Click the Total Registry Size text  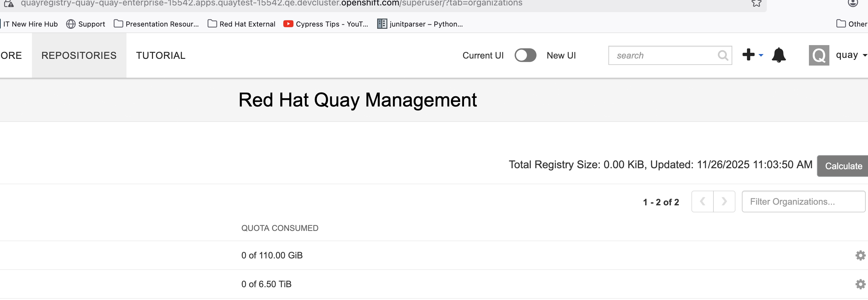[660, 165]
